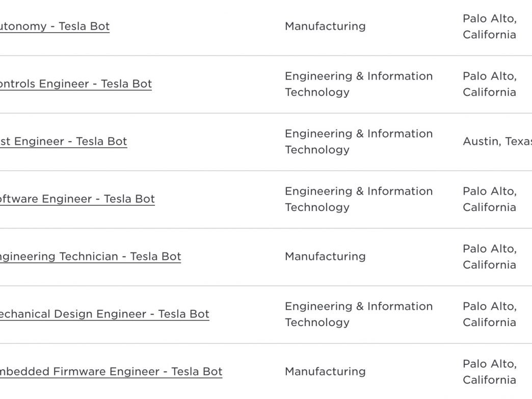Click Palo Alto, California in the Controls Engineer row

coord(490,84)
